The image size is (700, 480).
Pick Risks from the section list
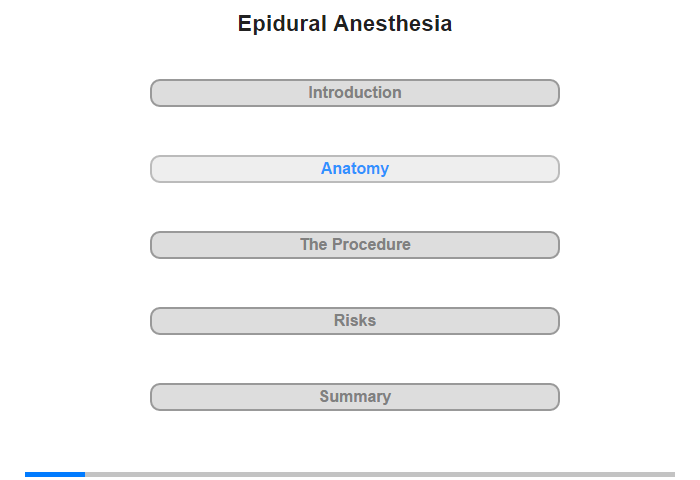coord(354,321)
